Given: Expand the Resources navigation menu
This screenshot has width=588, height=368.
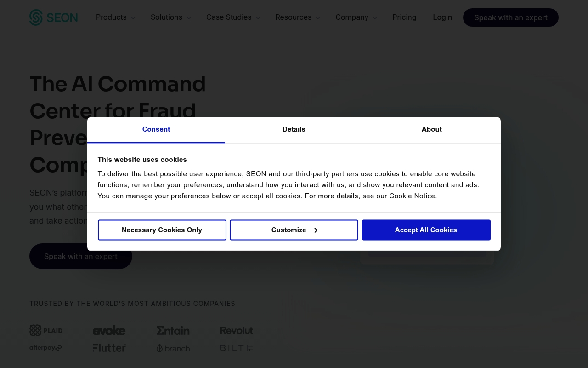Looking at the screenshot, I should coord(298,17).
